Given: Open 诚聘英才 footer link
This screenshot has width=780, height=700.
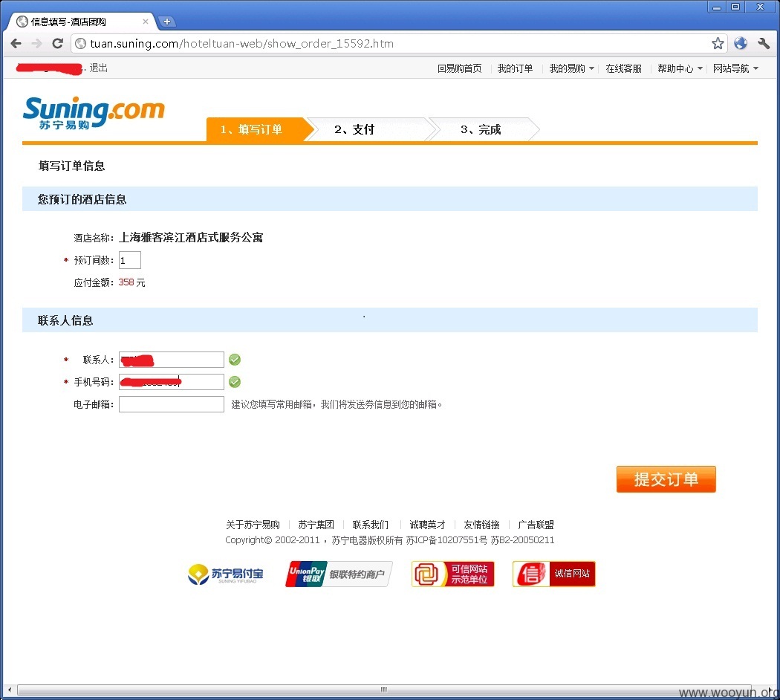Looking at the screenshot, I should click(x=427, y=525).
